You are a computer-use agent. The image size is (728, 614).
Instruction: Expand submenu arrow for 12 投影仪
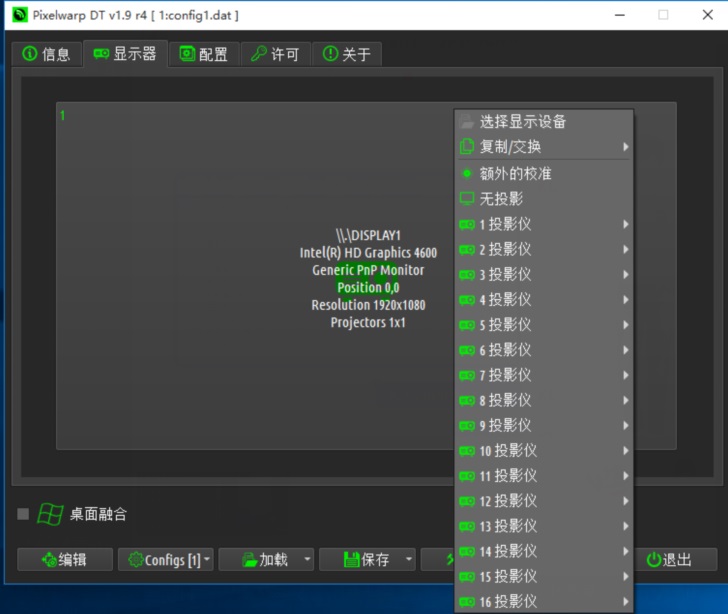[x=625, y=501]
